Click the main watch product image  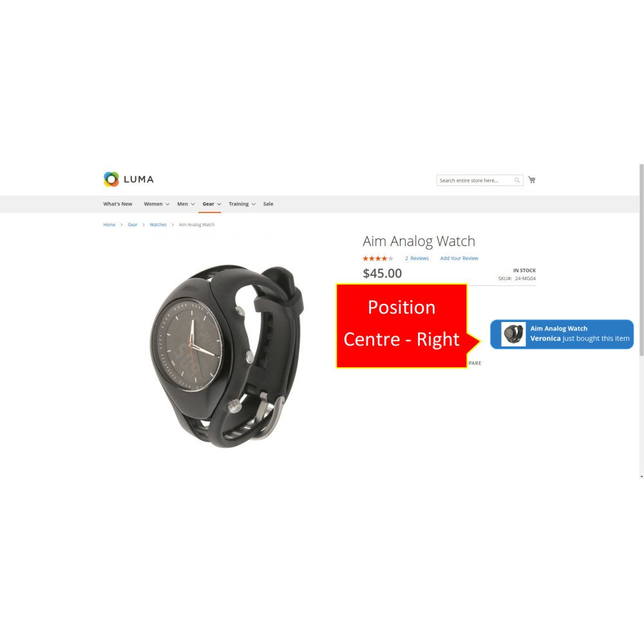click(227, 355)
